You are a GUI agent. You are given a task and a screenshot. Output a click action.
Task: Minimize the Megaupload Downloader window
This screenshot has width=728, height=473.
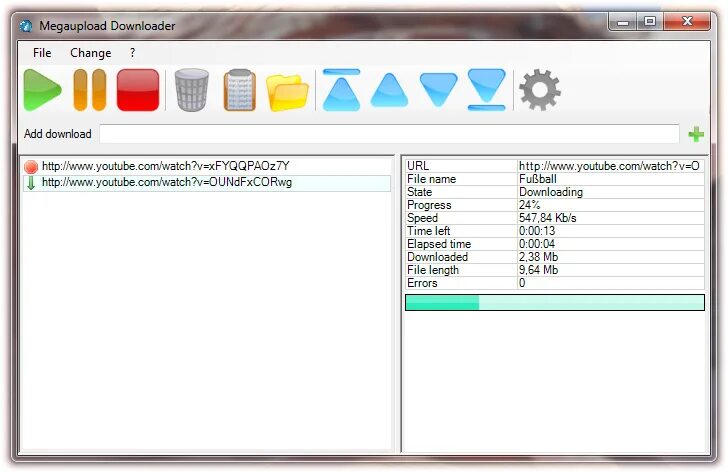623,22
